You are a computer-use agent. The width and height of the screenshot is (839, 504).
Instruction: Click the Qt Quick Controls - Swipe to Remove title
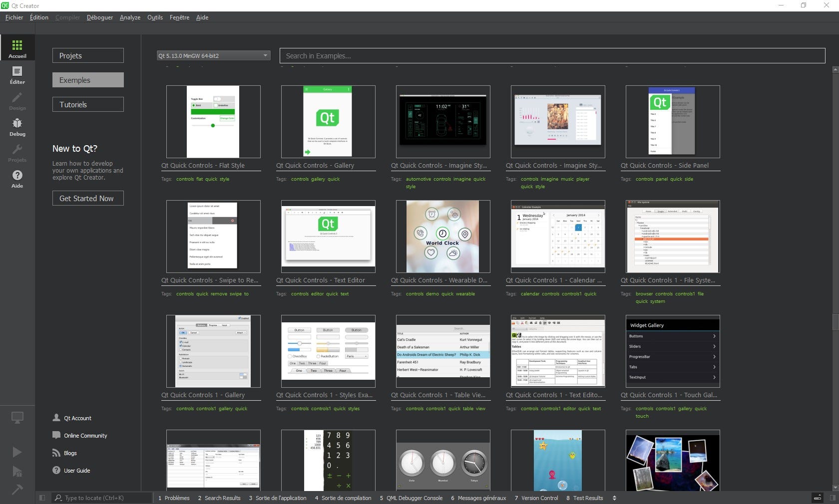[210, 280]
